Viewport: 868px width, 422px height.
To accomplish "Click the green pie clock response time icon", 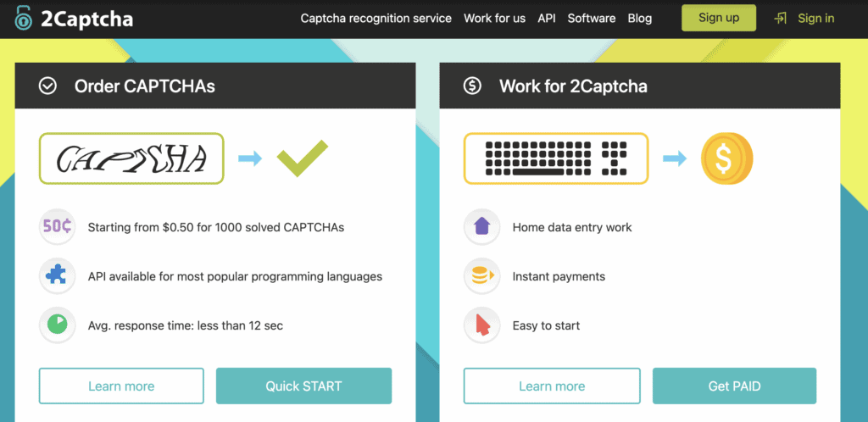I will 57,325.
